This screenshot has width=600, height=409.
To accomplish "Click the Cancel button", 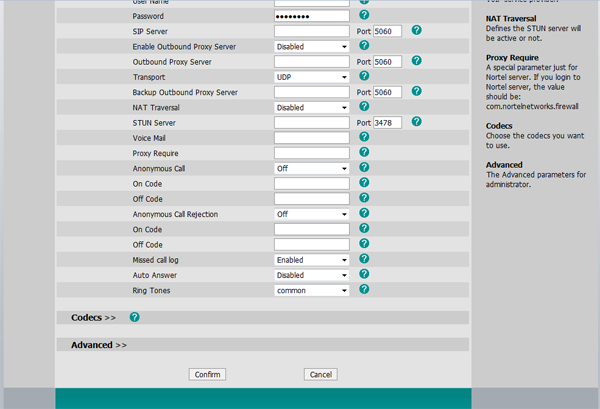I will point(320,374).
